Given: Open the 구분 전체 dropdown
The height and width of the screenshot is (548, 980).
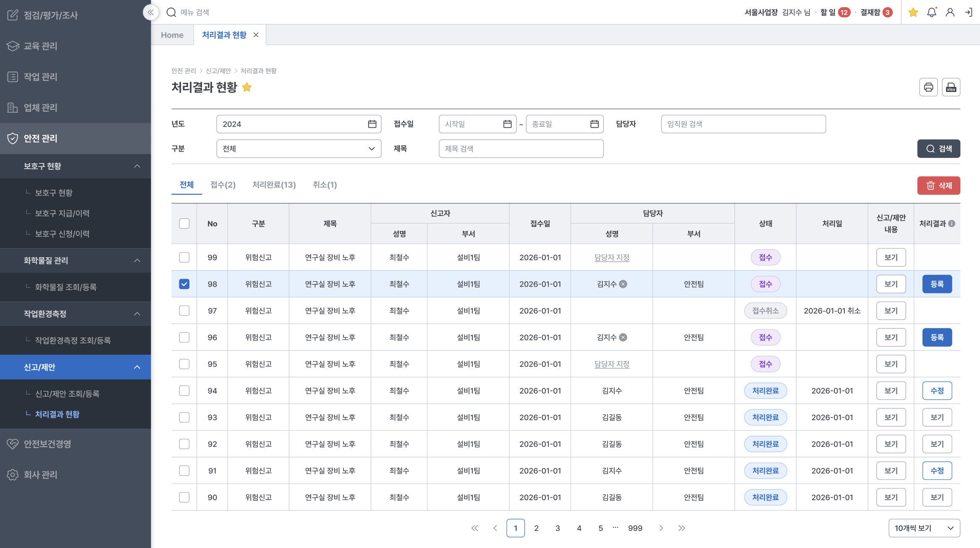Looking at the screenshot, I should (299, 149).
